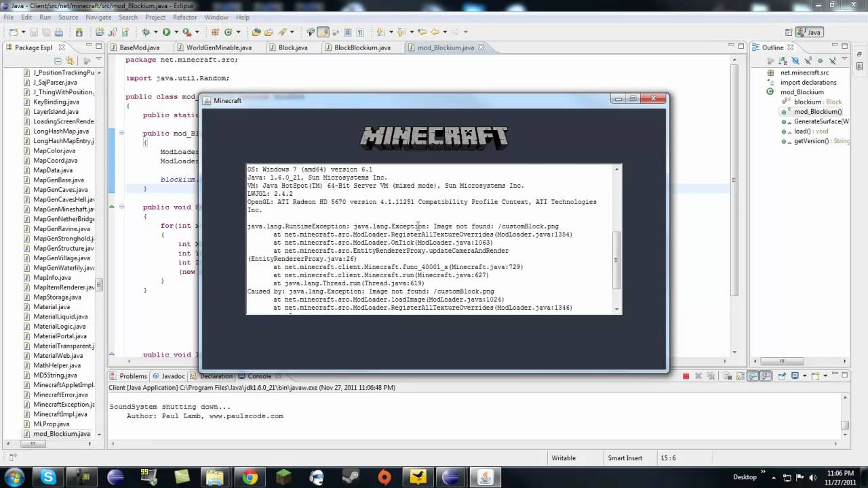Toggle Hide Static Members in Outline
Image resolution: width=868 pixels, height=488 pixels.
click(808, 61)
